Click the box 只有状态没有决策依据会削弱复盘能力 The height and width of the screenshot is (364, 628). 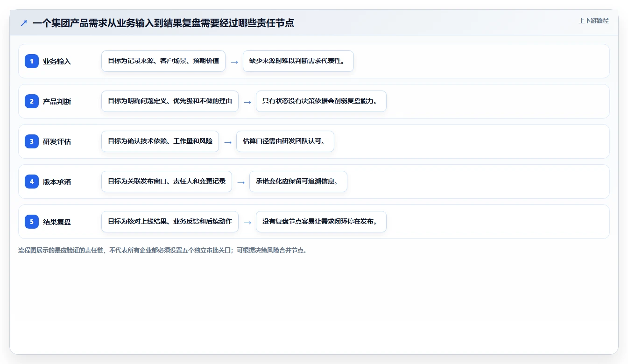(321, 101)
